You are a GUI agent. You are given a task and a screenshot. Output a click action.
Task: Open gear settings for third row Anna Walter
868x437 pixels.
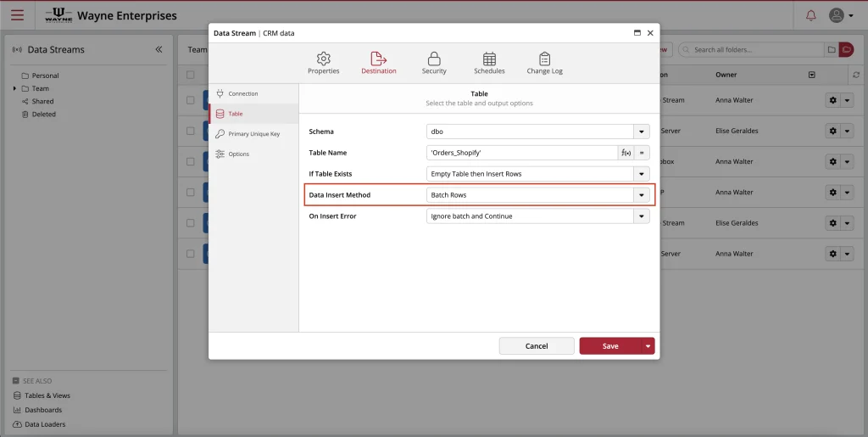tap(832, 162)
